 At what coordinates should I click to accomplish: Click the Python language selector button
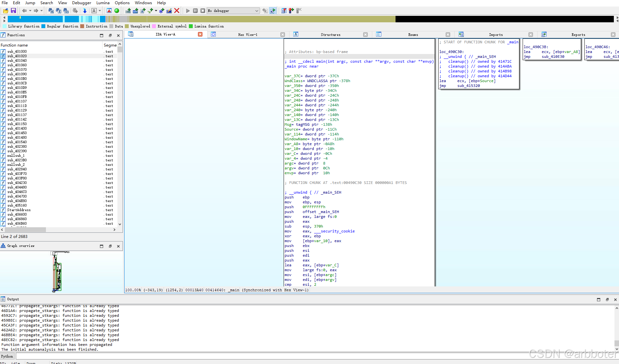coord(7,356)
